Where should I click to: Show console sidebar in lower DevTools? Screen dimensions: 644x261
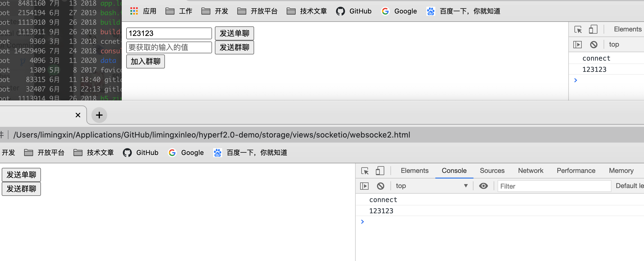point(364,186)
